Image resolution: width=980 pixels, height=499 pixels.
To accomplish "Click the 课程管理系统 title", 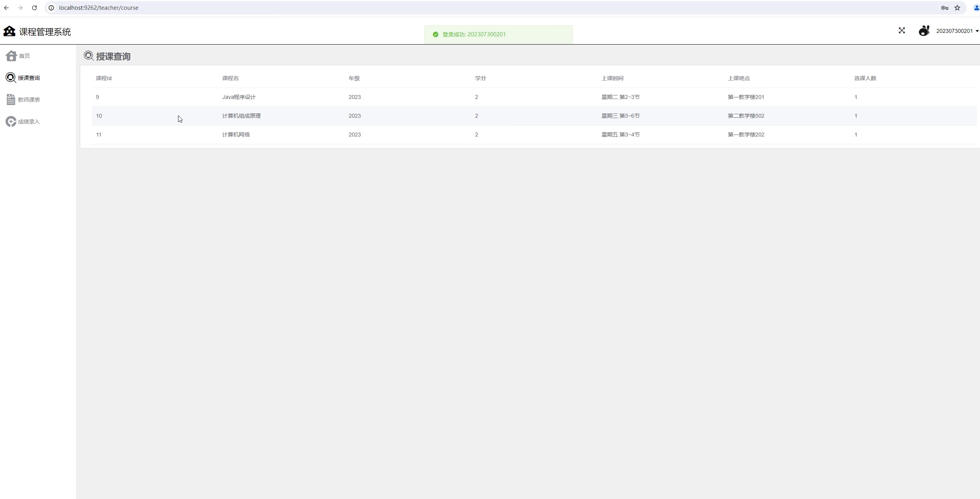I will pyautogui.click(x=45, y=32).
